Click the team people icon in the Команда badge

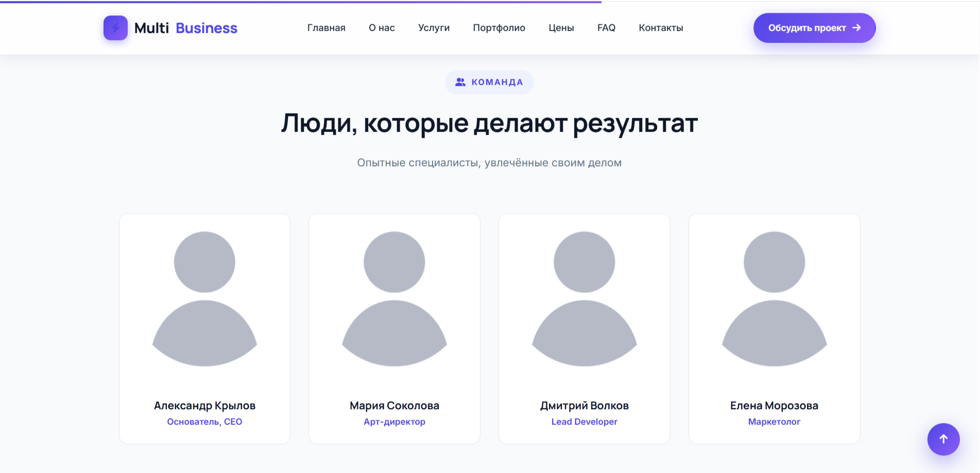[460, 82]
